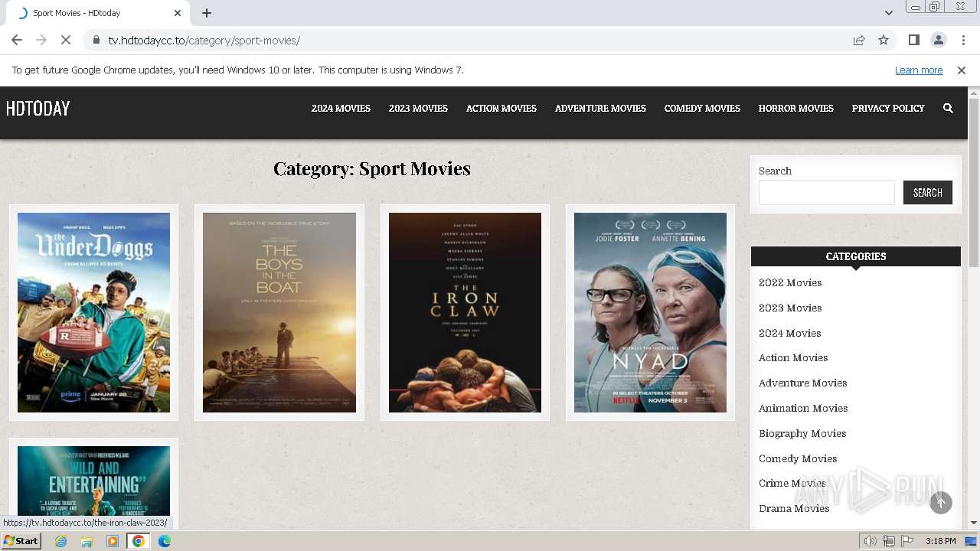Open 2024 Movies category in sidebar
This screenshot has width=980, height=551.
coord(789,334)
